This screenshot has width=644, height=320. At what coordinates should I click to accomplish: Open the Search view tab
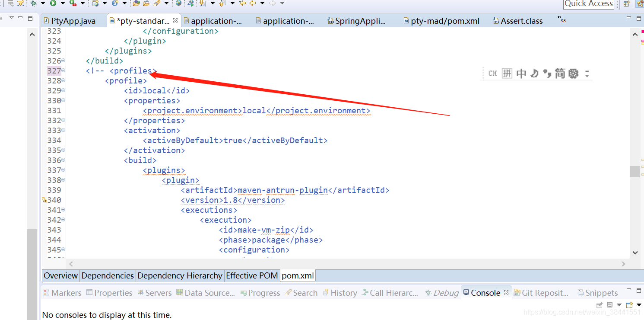click(301, 293)
